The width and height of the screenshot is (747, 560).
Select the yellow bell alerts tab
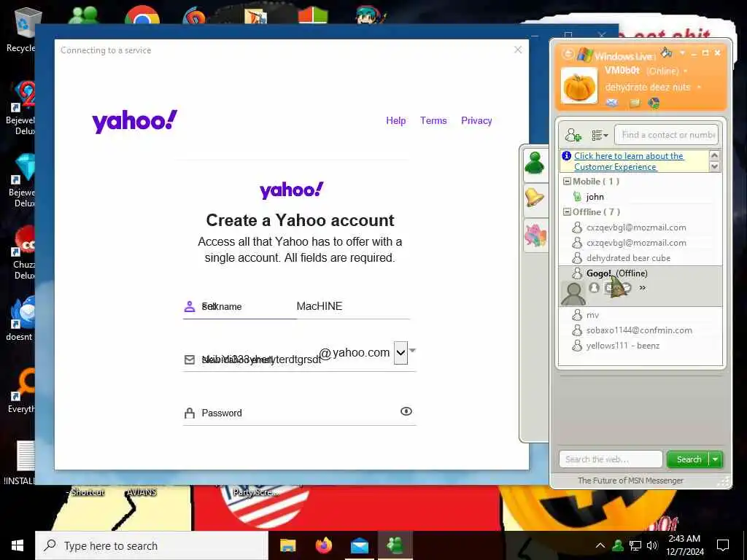535,198
